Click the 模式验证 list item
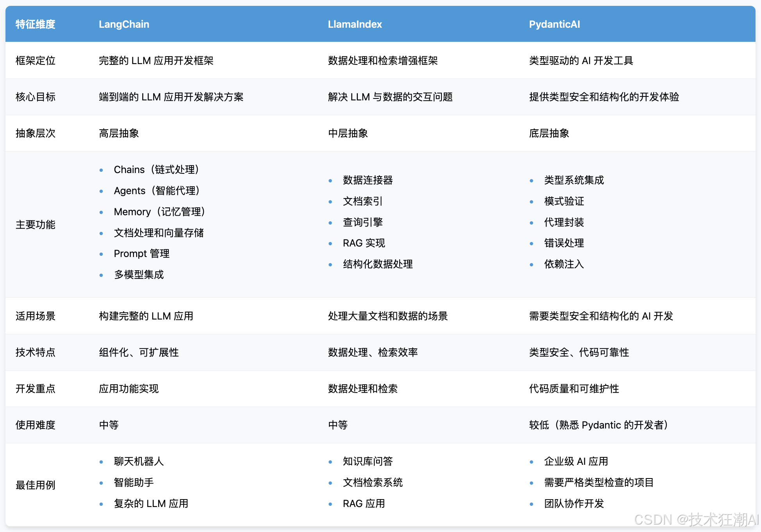761x532 pixels. click(x=564, y=201)
